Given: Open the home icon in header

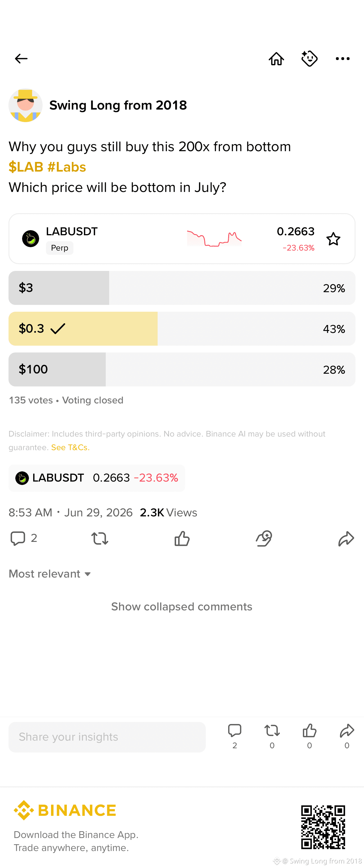Looking at the screenshot, I should coord(276,59).
